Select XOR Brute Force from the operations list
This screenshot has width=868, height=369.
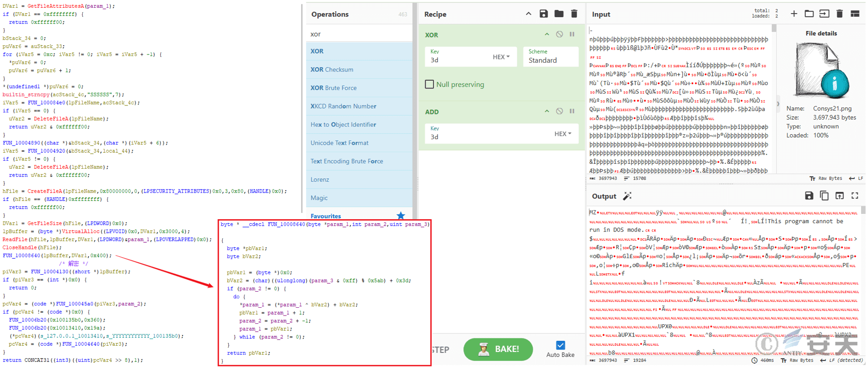[x=333, y=88]
